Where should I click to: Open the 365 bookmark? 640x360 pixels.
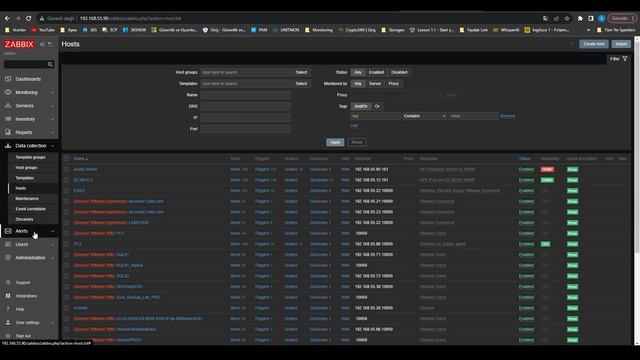click(x=90, y=30)
